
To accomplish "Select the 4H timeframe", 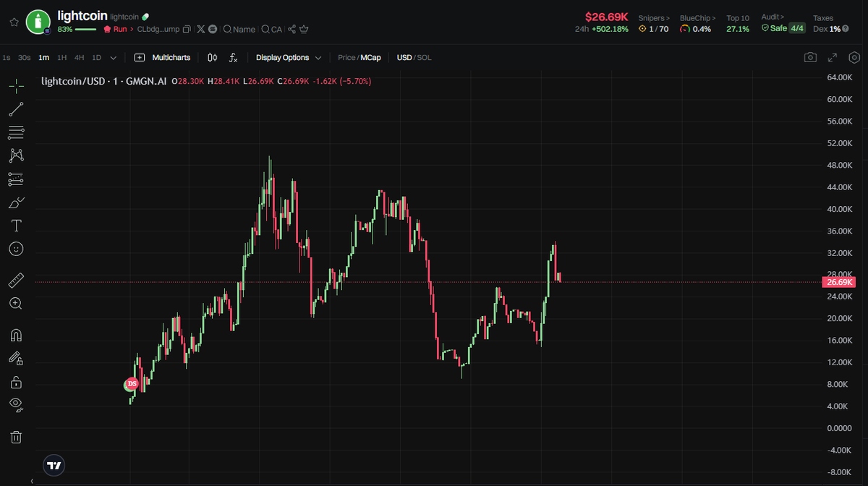I will [x=80, y=57].
